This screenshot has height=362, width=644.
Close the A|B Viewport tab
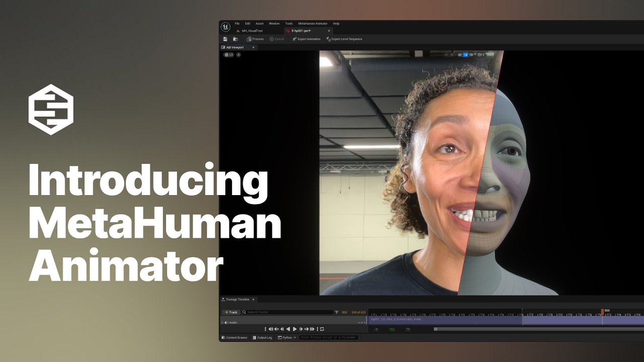click(253, 47)
